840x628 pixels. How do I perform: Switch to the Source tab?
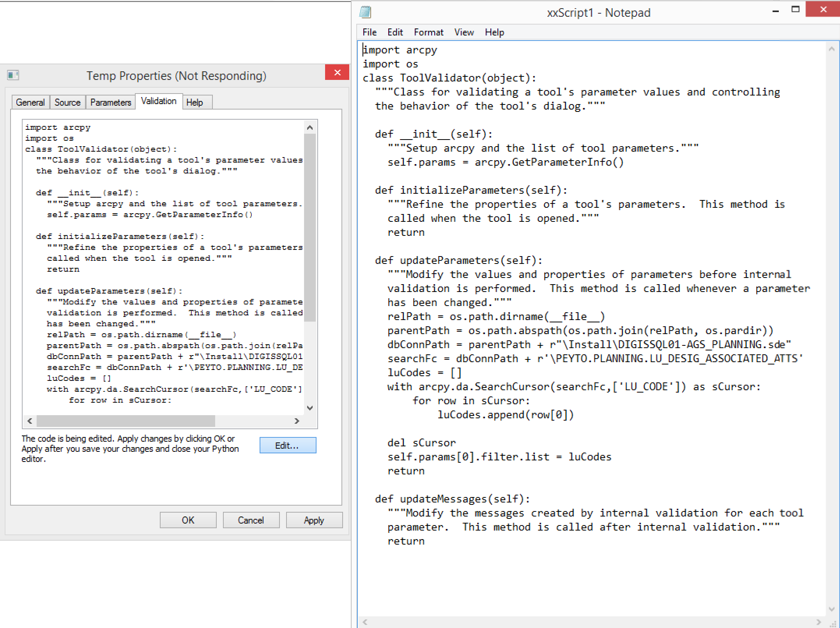67,103
